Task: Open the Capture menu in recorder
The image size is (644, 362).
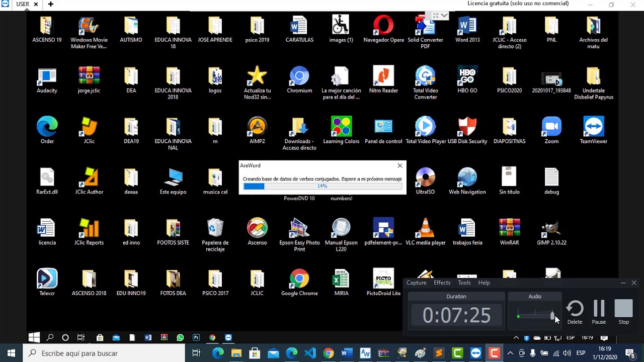Action: (x=417, y=283)
